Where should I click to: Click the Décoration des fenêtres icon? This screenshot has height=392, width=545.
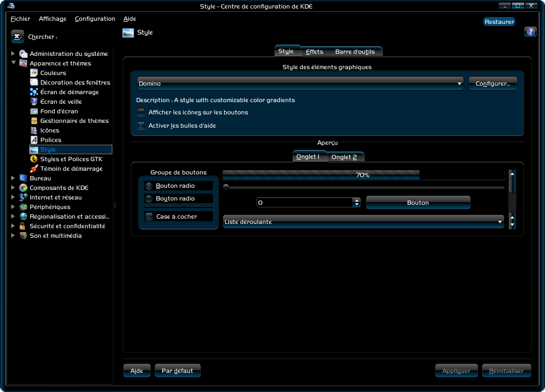coord(34,82)
